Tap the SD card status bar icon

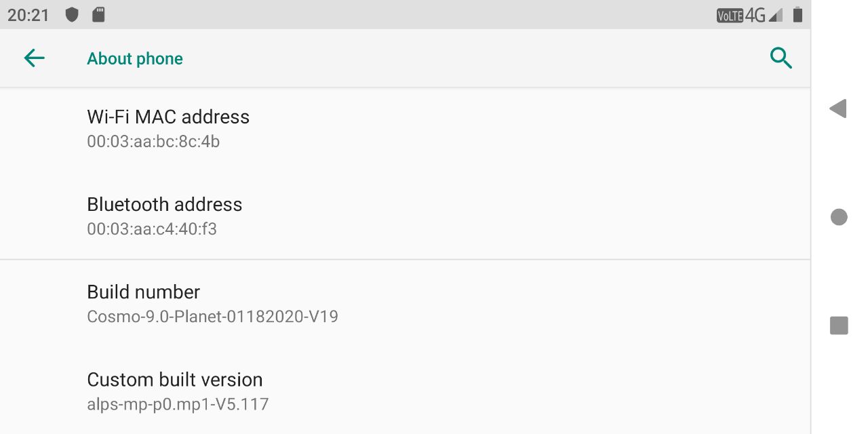98,14
